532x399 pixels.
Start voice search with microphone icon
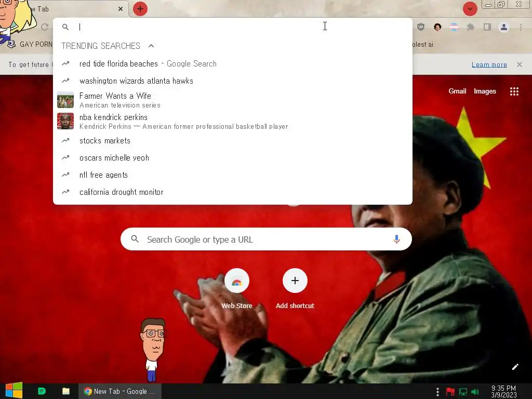click(396, 239)
